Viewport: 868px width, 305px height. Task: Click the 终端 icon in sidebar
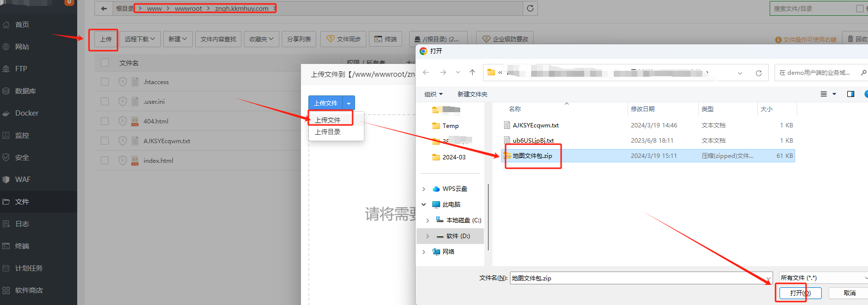[x=6, y=246]
